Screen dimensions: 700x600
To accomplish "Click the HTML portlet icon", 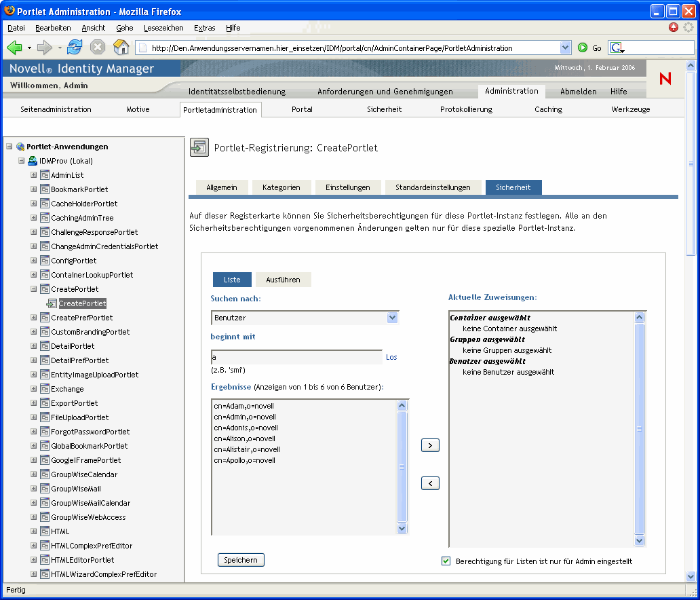I will (44, 531).
